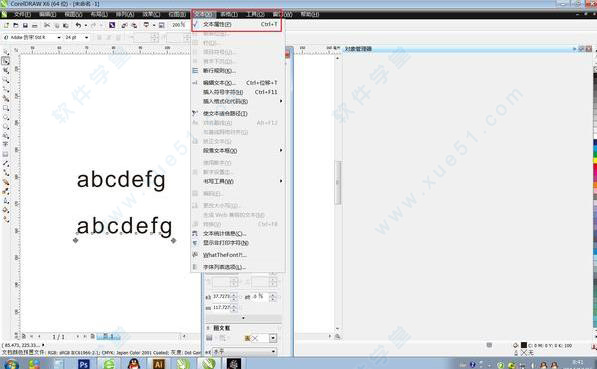597x369 pixels.
Task: Click the Illustrator (Ai) icon in the taskbar
Action: pyautogui.click(x=158, y=364)
